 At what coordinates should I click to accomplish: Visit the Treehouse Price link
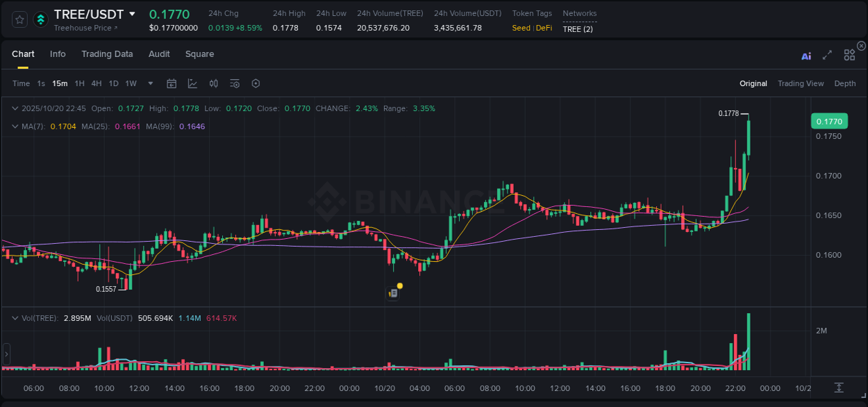[82, 28]
